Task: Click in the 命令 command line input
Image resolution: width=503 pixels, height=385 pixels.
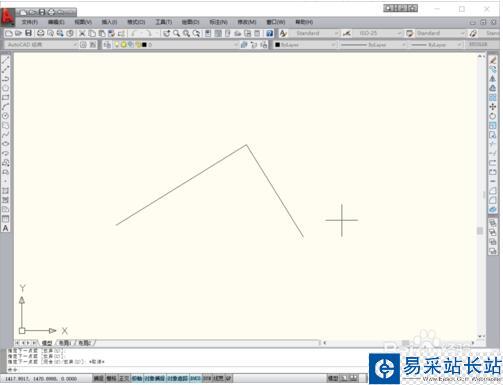Action: pyautogui.click(x=187, y=370)
